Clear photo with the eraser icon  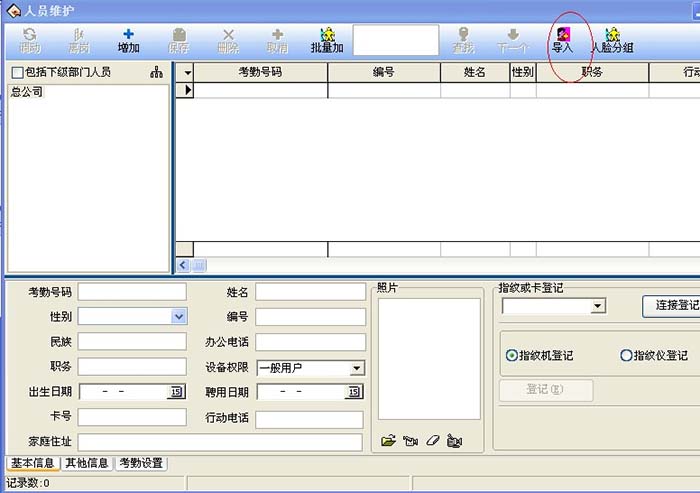coord(433,441)
